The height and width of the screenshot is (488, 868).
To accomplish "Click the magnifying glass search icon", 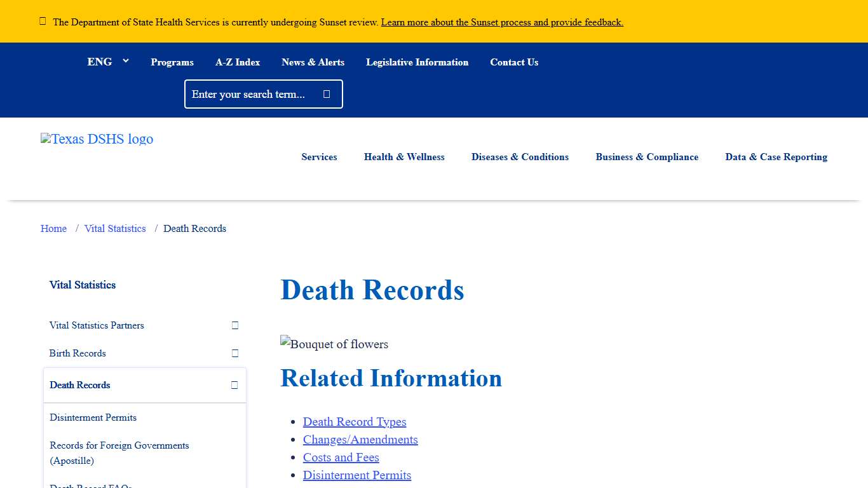I will pyautogui.click(x=326, y=93).
